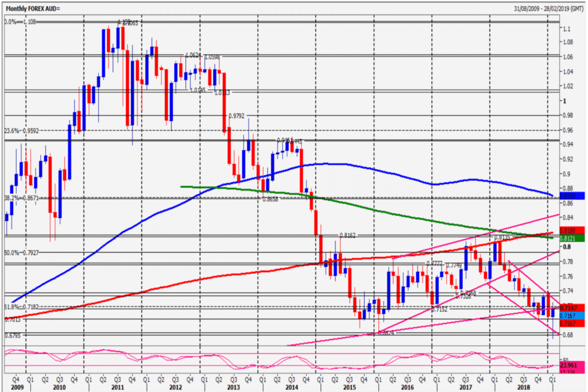Click the 0.9792 price annotation
Screen dimensions: 588x392
coord(236,116)
